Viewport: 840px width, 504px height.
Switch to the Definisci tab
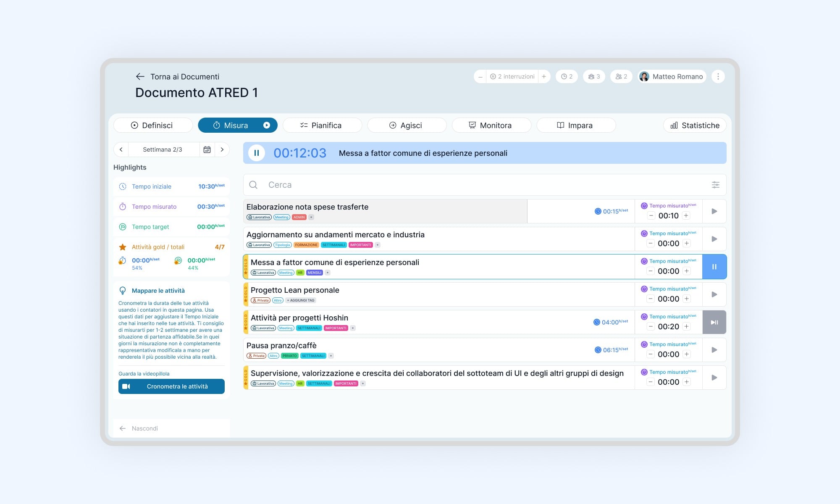153,125
